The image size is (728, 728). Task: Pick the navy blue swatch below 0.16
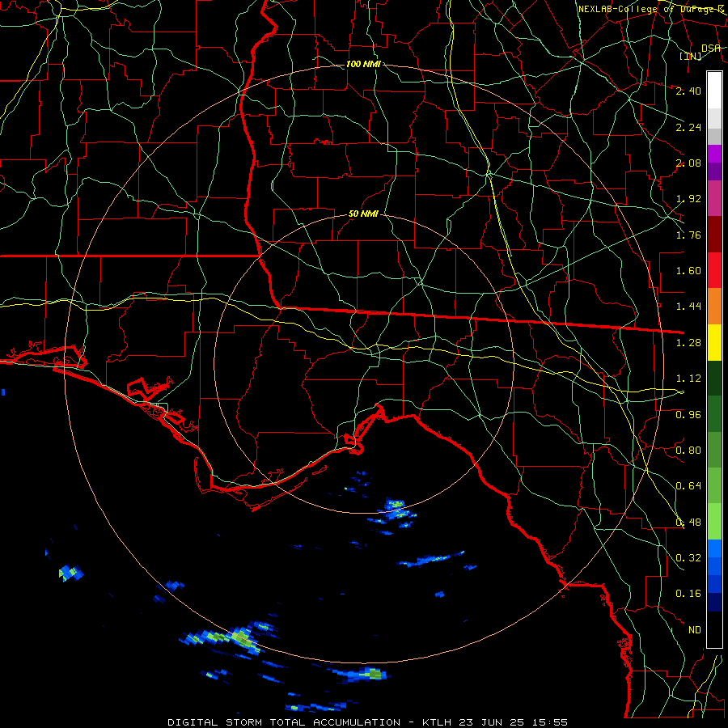(x=714, y=602)
